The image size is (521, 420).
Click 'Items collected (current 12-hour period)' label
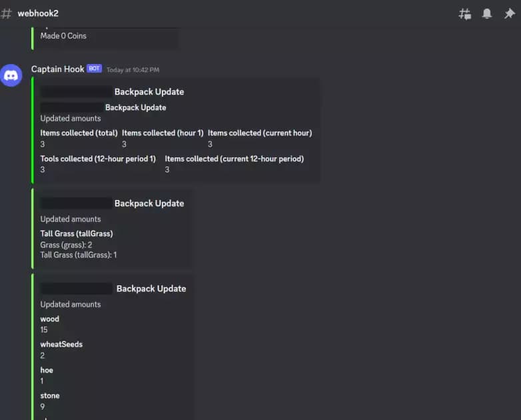(234, 159)
